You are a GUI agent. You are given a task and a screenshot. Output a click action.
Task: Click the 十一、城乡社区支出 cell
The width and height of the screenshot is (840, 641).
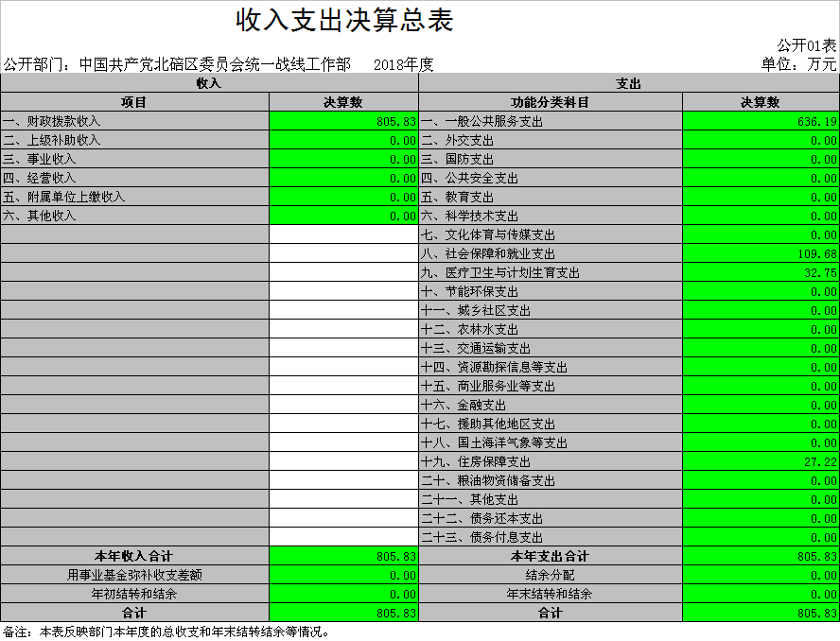pyautogui.click(x=551, y=310)
